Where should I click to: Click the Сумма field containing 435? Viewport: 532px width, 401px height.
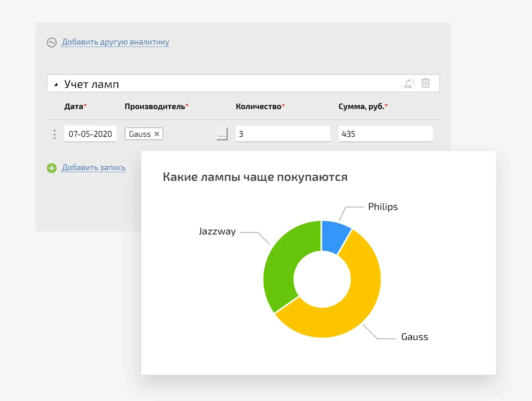(x=385, y=134)
